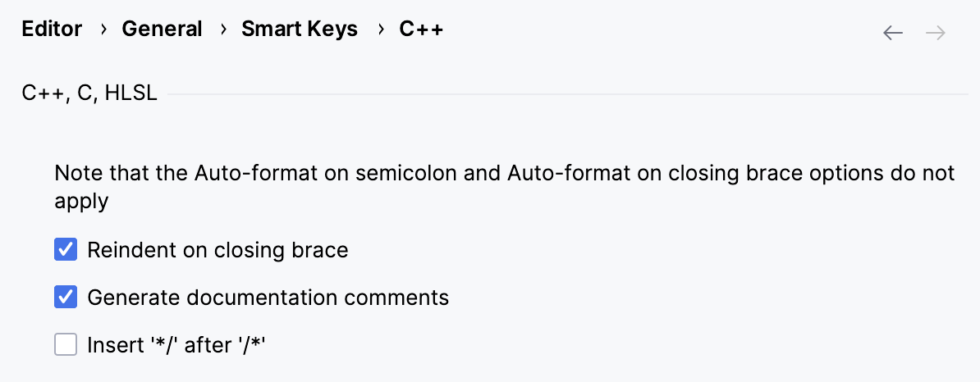Click 'Generate documentation comments' label text

268,298
